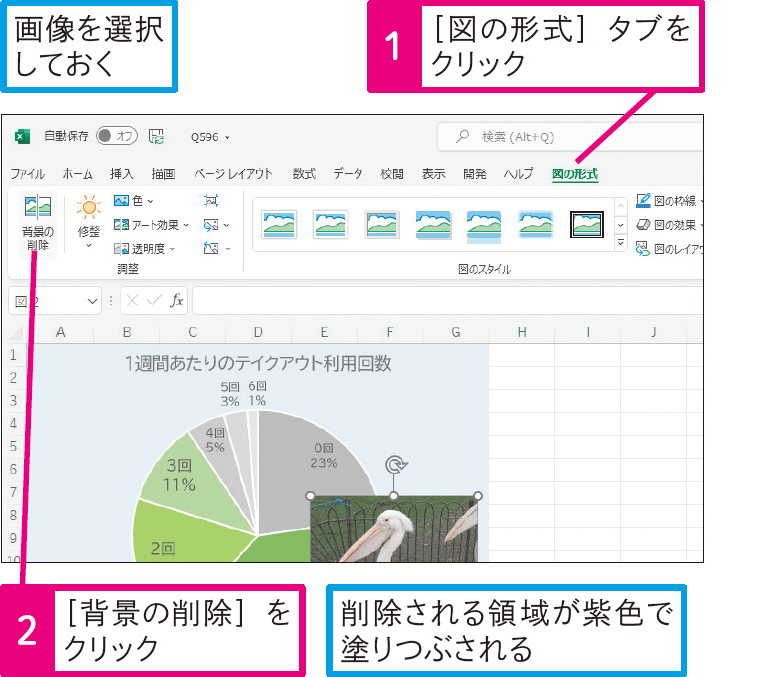Expand the picture styles gallery more button
Screen dimensions: 783x677
pos(620,243)
